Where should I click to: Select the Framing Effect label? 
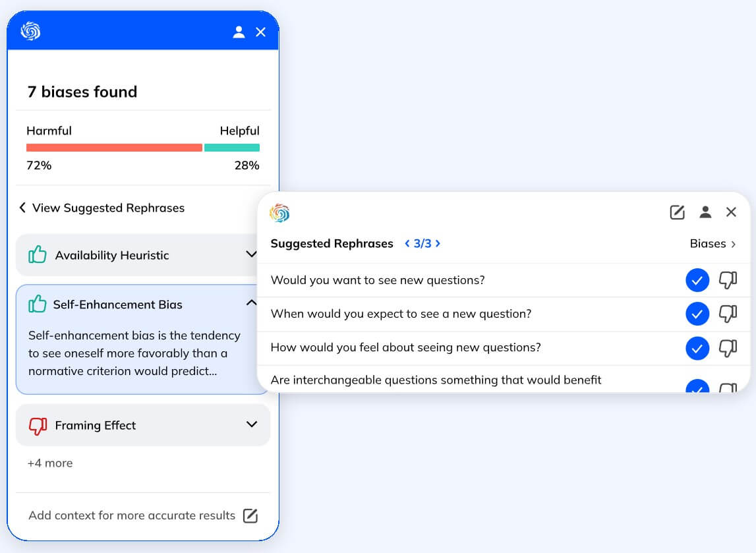click(96, 425)
